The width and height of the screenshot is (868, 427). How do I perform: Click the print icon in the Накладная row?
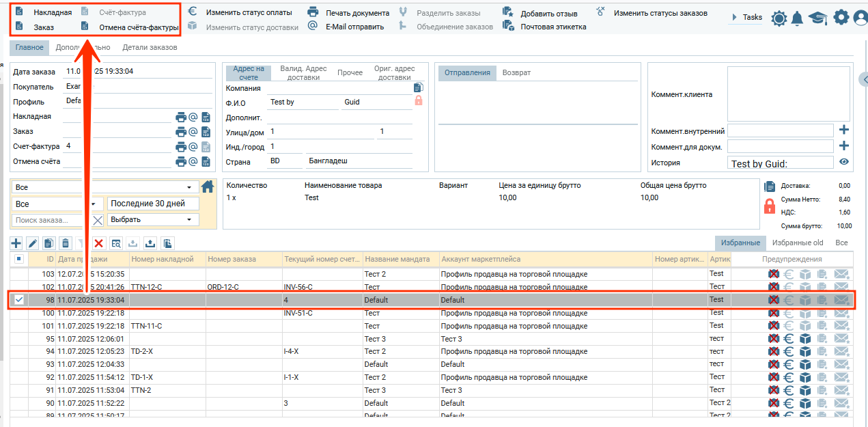[181, 117]
